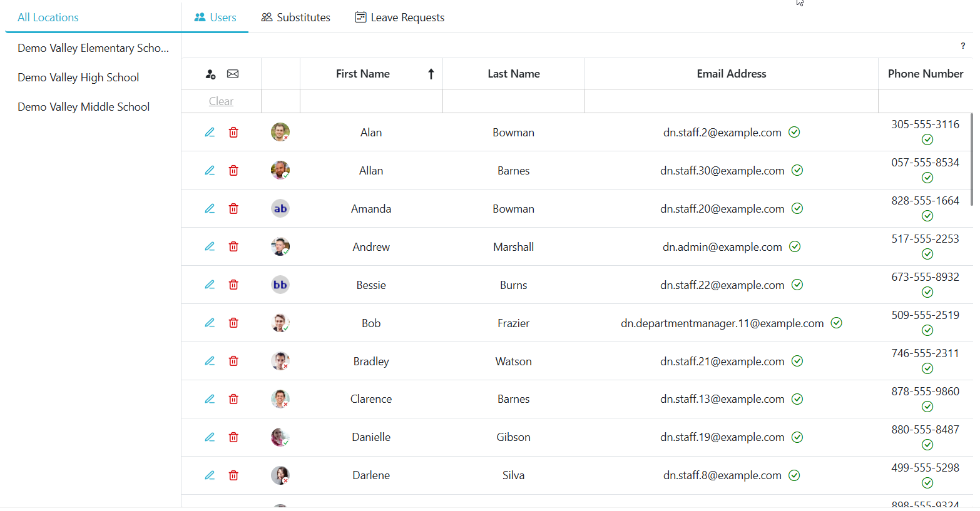Switch to the Substitutes tab
The width and height of the screenshot is (980, 511).
[295, 18]
